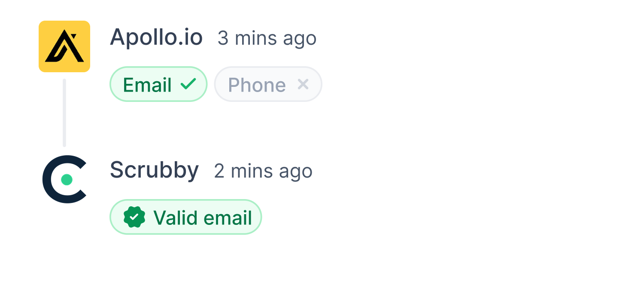Collapse the timeline connector between entries

pos(64,113)
